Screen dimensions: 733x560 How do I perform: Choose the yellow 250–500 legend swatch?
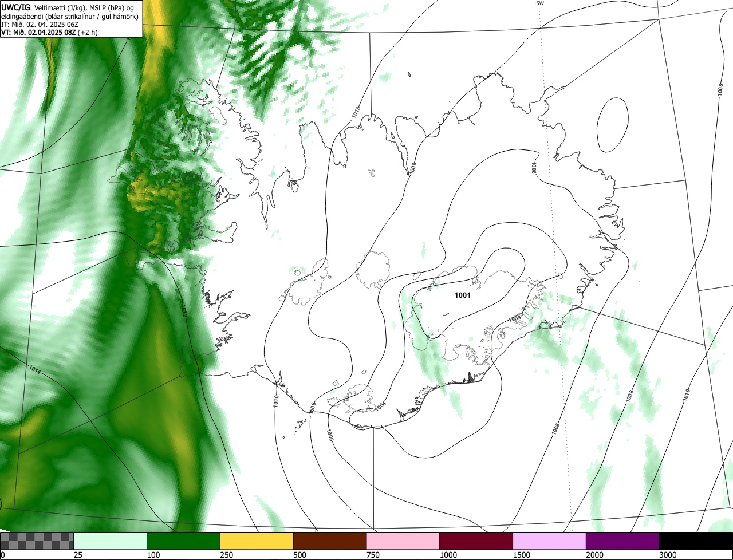(x=257, y=541)
